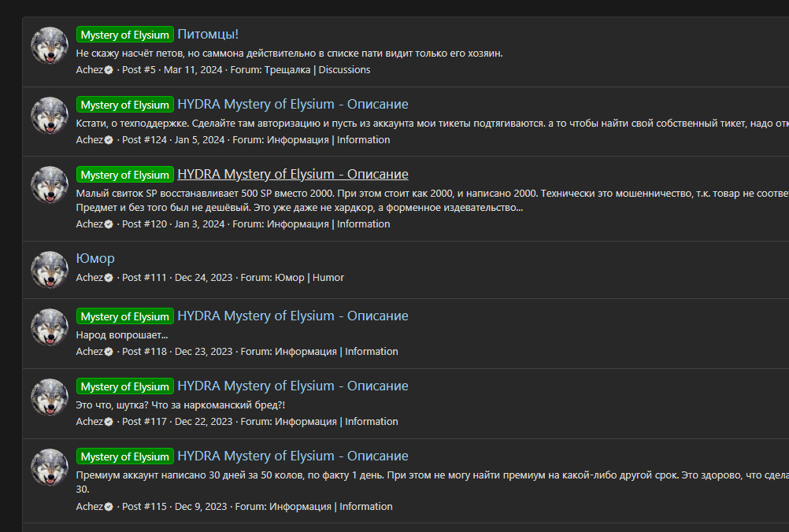Open Информация | Information forum link on Post #117

click(x=336, y=422)
